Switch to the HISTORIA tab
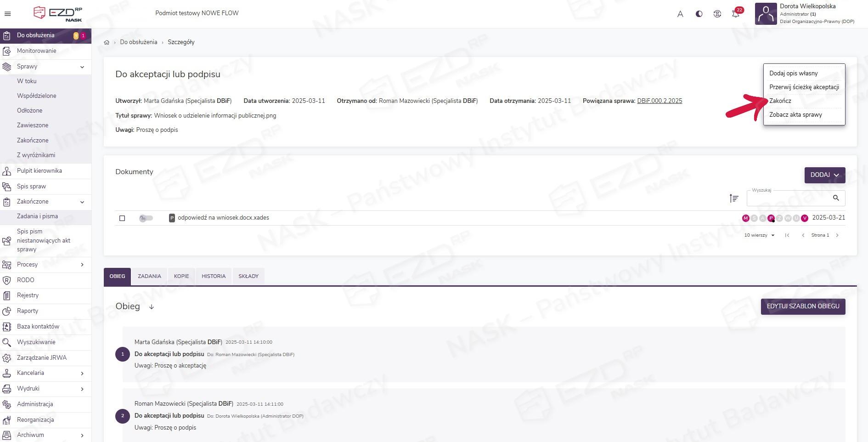Image resolution: width=868 pixels, height=442 pixels. 214,277
